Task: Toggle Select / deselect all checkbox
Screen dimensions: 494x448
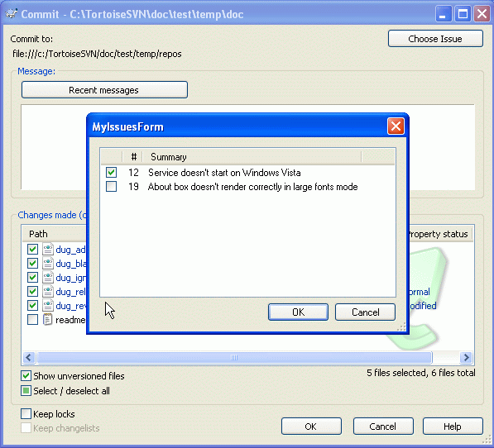Action: click(x=26, y=391)
